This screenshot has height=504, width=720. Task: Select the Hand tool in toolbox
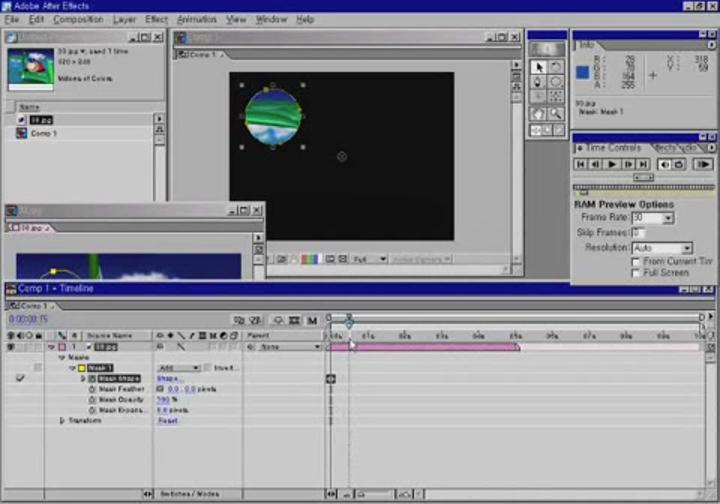539,112
